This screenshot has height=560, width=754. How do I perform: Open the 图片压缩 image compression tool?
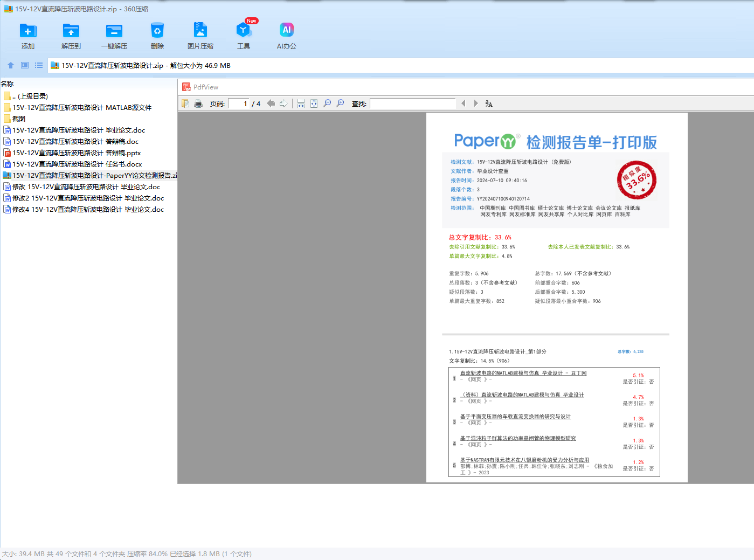200,30
